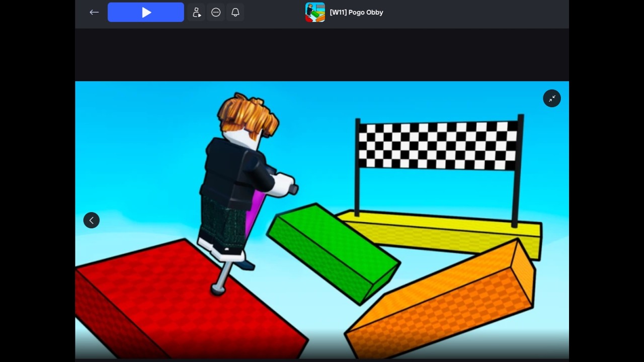Open the join-friends person icon
The width and height of the screenshot is (644, 362).
click(x=197, y=13)
